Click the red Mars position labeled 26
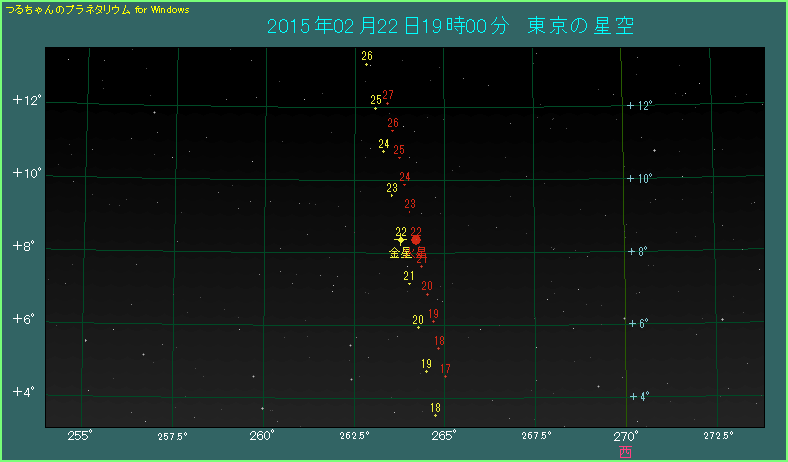Screen dimensions: 788x462 393,124
